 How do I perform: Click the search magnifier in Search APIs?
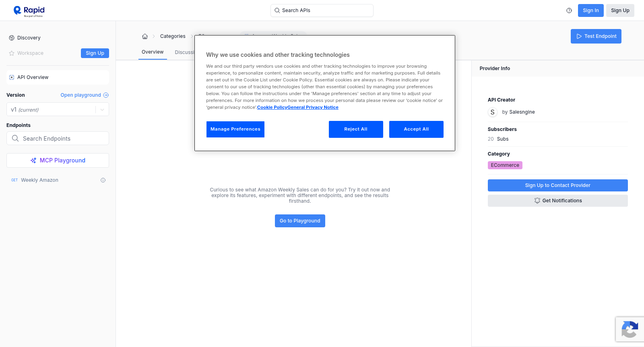coord(277,10)
